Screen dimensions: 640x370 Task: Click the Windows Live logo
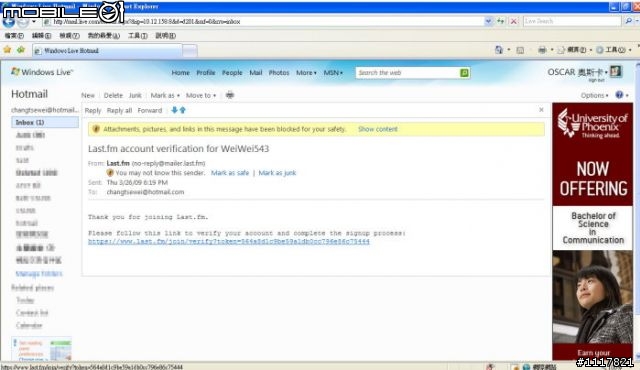pyautogui.click(x=42, y=72)
